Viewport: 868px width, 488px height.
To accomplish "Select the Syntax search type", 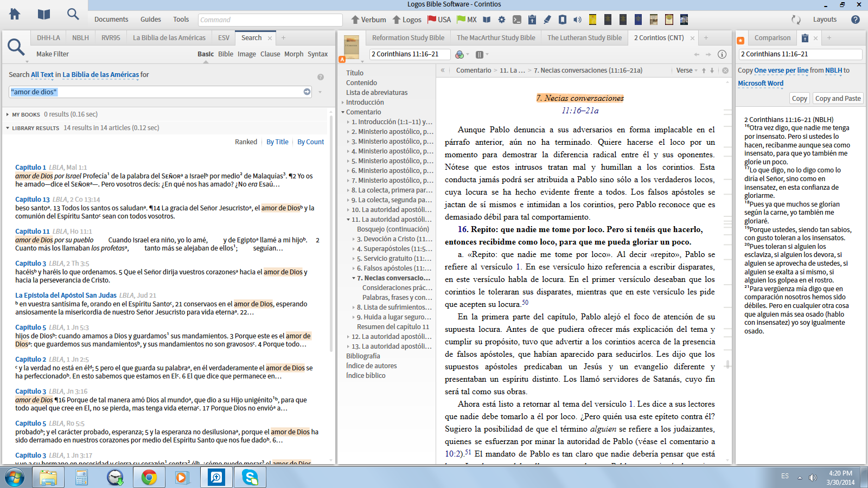I will pyautogui.click(x=317, y=54).
